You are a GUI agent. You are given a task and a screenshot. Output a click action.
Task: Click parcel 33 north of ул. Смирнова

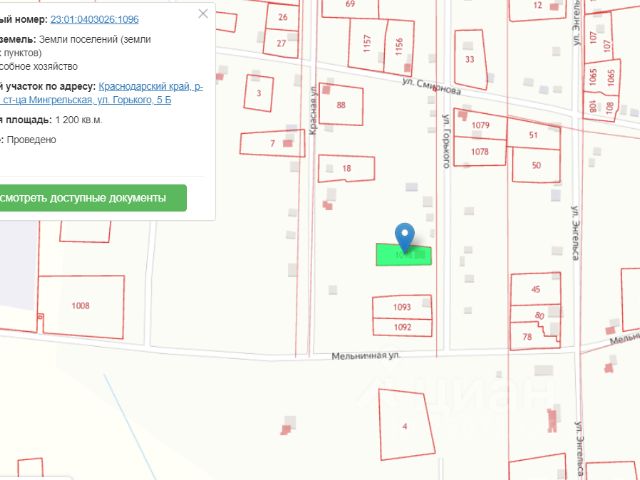(x=470, y=60)
